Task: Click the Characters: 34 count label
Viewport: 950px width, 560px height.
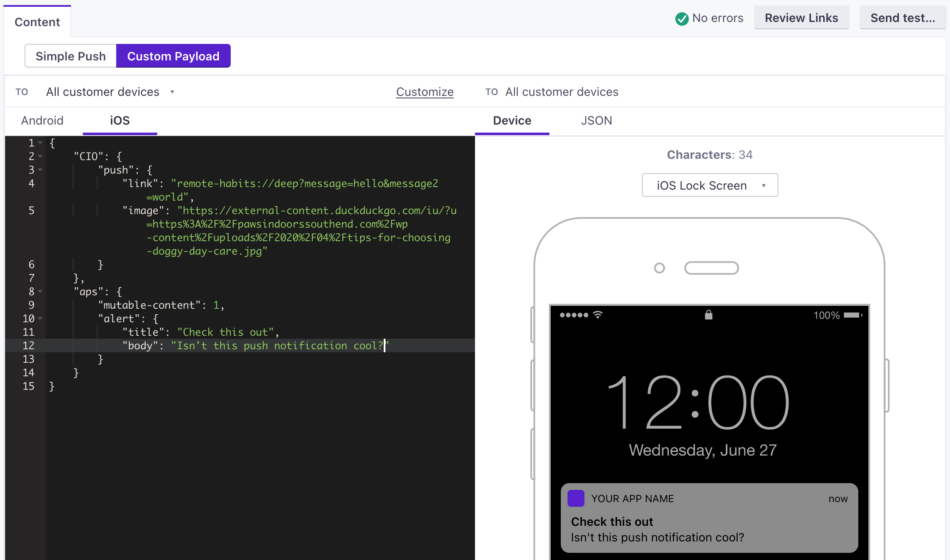Action: (x=710, y=155)
